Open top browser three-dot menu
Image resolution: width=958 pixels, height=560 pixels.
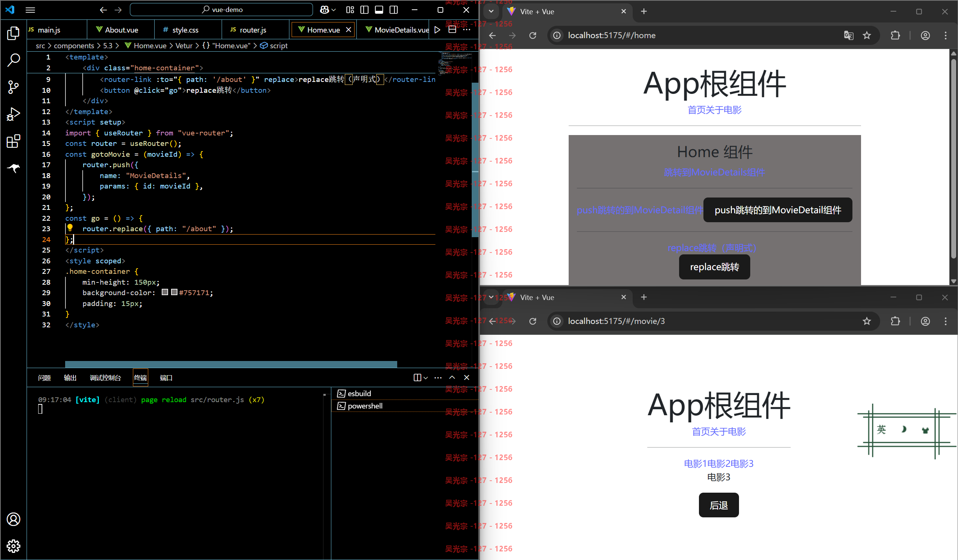pyautogui.click(x=945, y=35)
